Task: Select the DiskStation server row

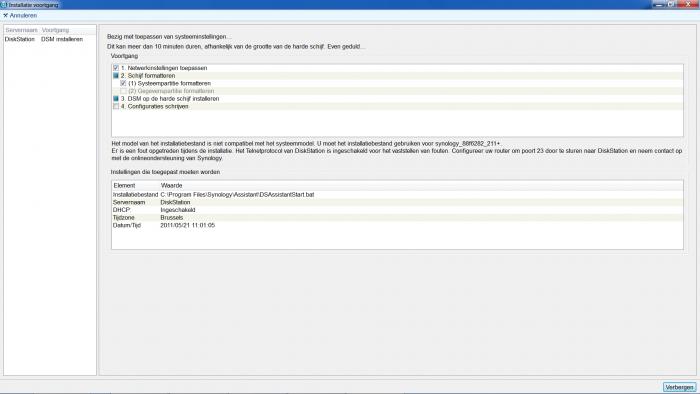Action: tap(50, 39)
